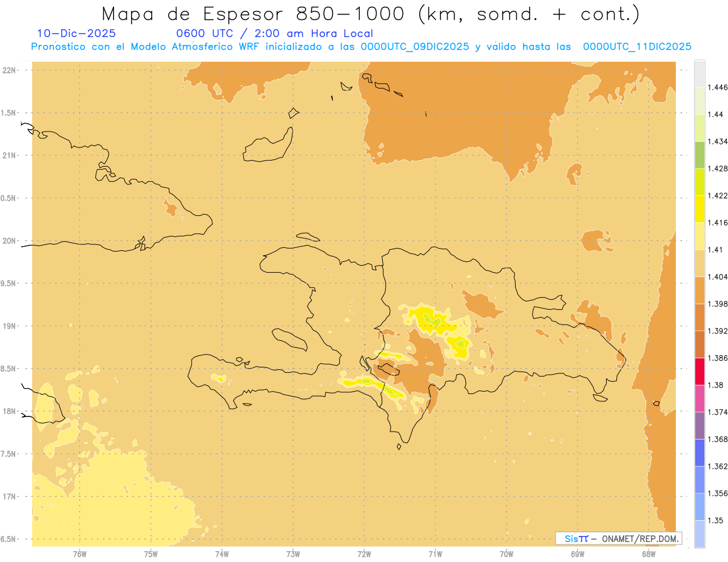
Task: Click the '22N' latitude label
Action: (x=9, y=70)
